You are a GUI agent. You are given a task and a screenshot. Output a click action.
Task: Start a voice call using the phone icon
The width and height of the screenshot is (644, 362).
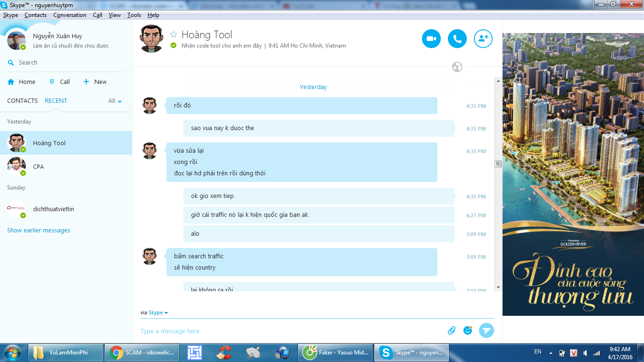pyautogui.click(x=457, y=39)
